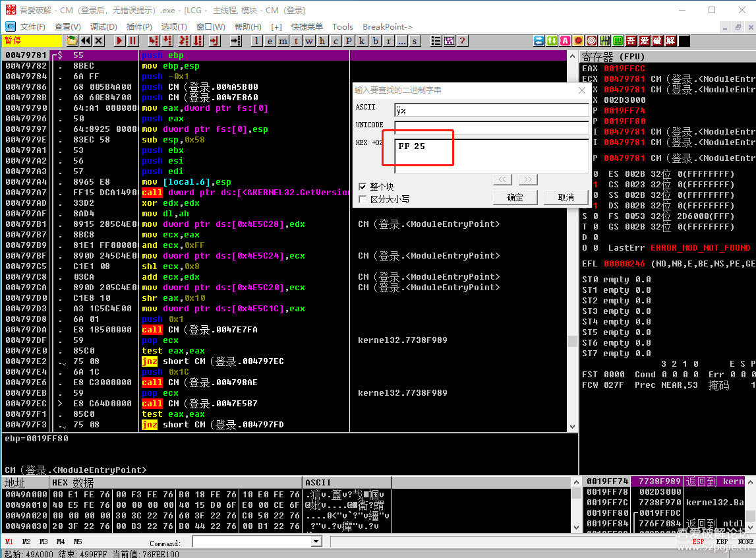Screen dimensions: 756x558
Task: Open the memory map 'm' window button
Action: 283,41
